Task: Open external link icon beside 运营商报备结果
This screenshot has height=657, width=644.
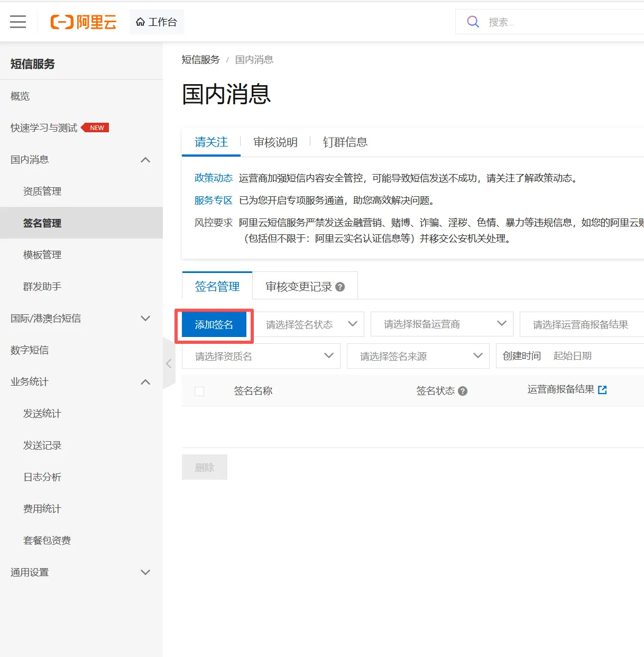Action: pyautogui.click(x=602, y=390)
